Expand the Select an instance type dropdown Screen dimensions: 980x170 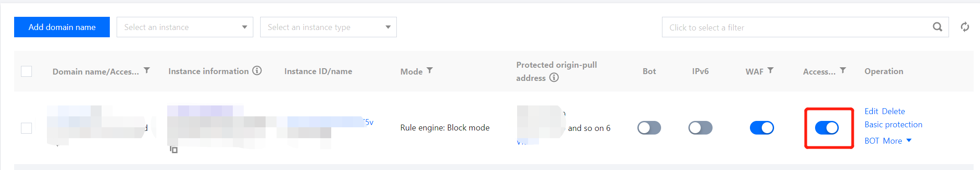pyautogui.click(x=328, y=27)
